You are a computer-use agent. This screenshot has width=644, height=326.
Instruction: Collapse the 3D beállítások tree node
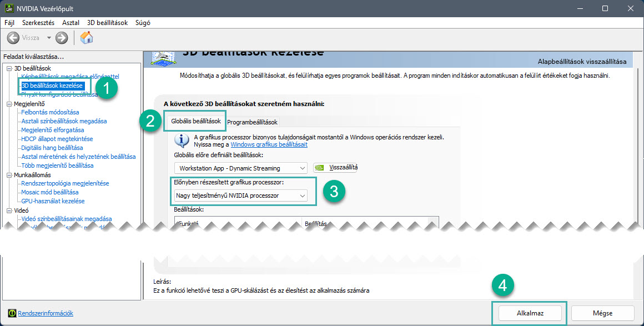9,68
